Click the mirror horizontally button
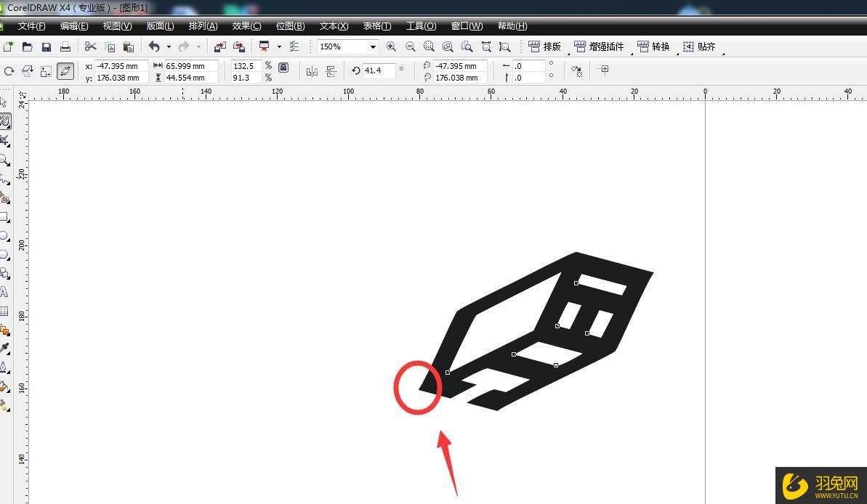Viewport: 867px width, 504px height. click(x=312, y=71)
